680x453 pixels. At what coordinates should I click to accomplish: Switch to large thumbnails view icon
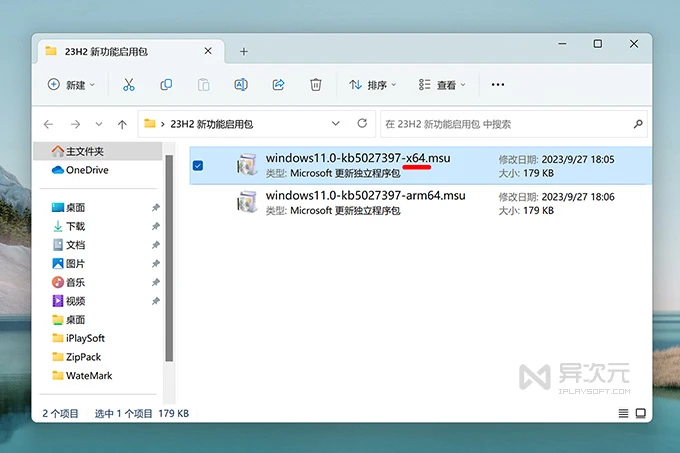(x=641, y=414)
